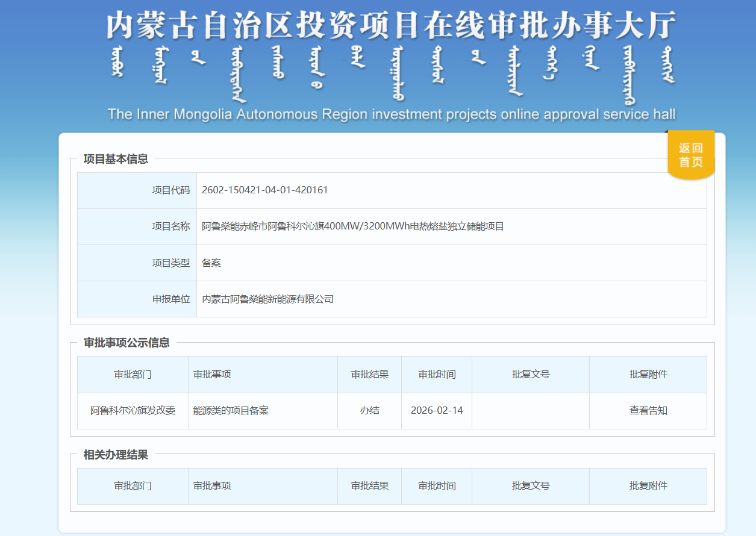
Task: Click the 备案 project type value
Action: pos(211,263)
